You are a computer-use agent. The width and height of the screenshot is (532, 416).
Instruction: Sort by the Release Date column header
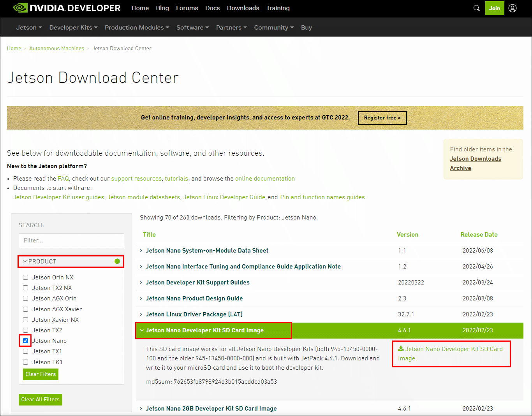point(479,235)
